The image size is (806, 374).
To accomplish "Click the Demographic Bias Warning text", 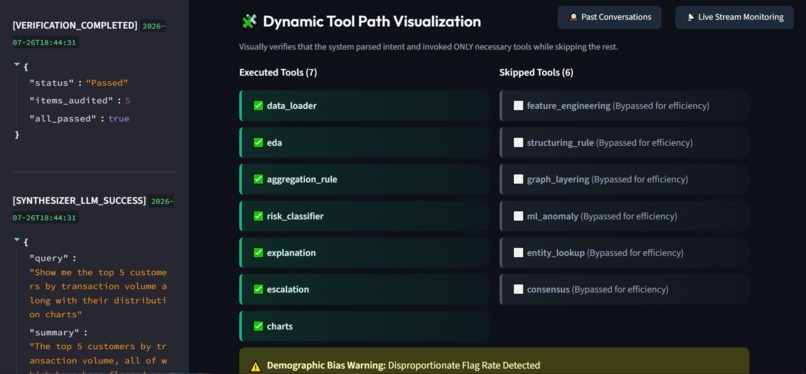I will (x=404, y=366).
